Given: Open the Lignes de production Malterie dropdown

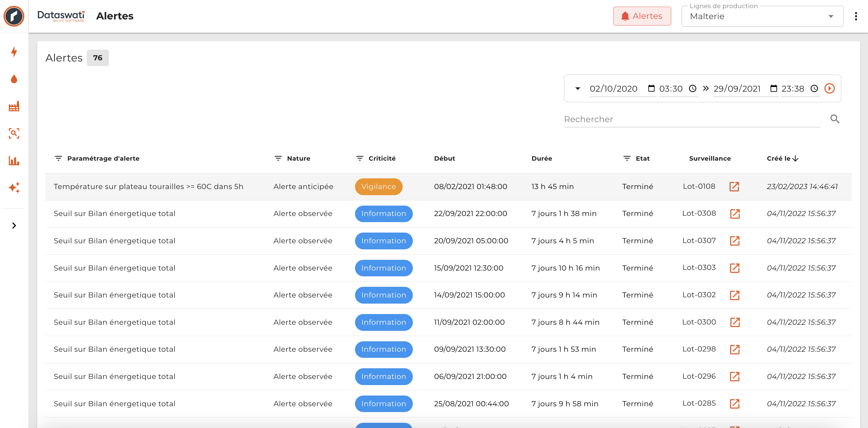Looking at the screenshot, I should 762,16.
